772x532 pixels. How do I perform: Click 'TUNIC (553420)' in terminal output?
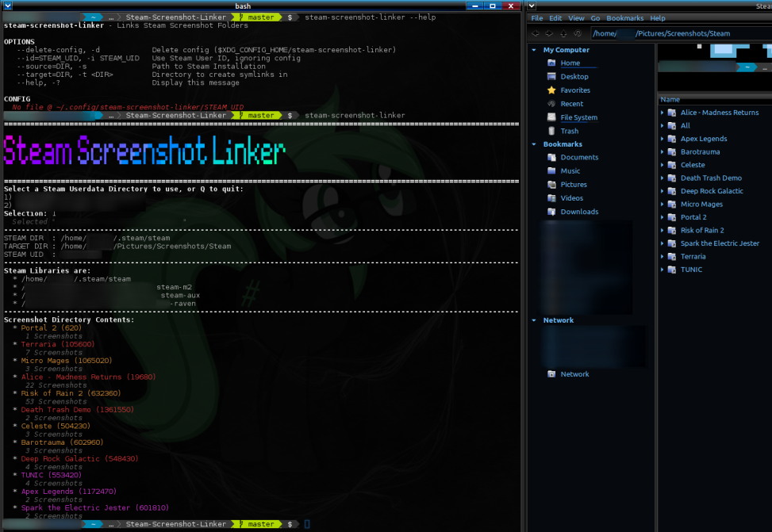pos(52,476)
